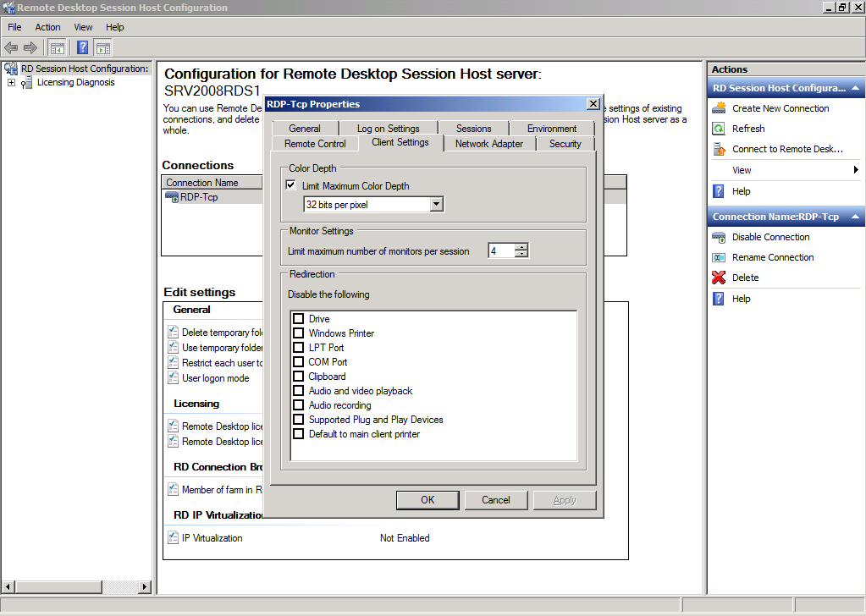Click the Rename Connection icon

719,258
